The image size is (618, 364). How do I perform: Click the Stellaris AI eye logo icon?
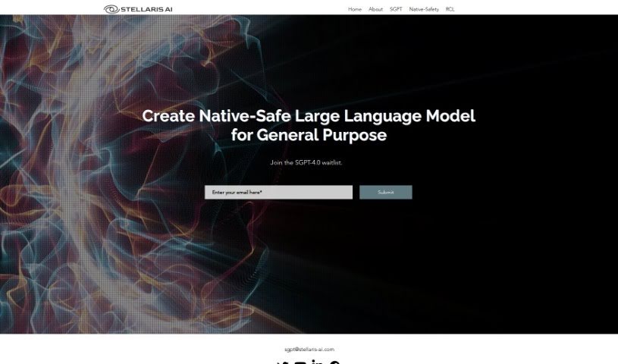coord(111,9)
